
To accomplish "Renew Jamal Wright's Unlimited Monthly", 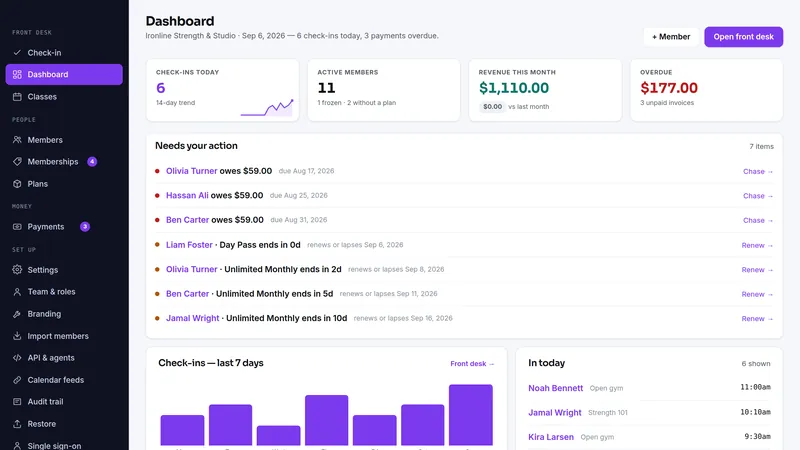I will pyautogui.click(x=757, y=319).
